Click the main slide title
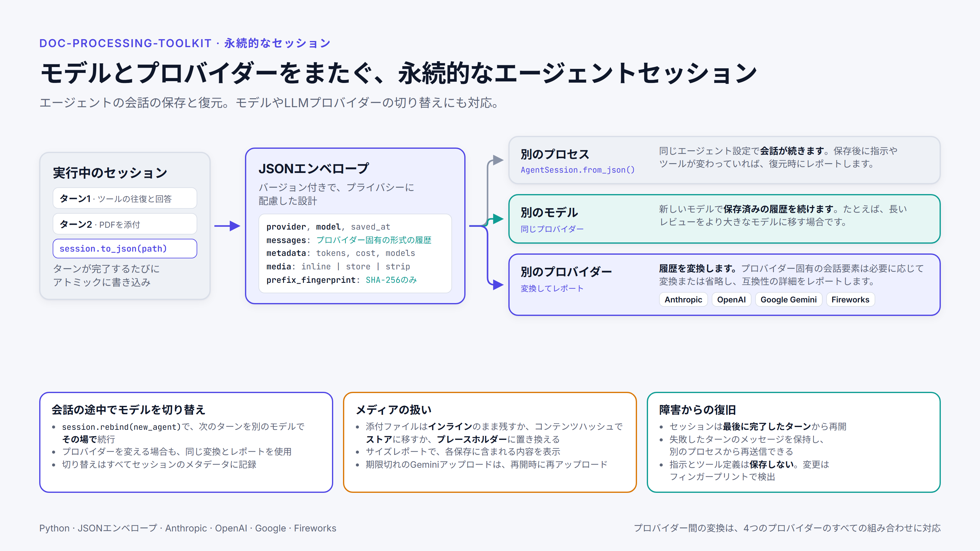The width and height of the screenshot is (980, 551). (x=398, y=73)
